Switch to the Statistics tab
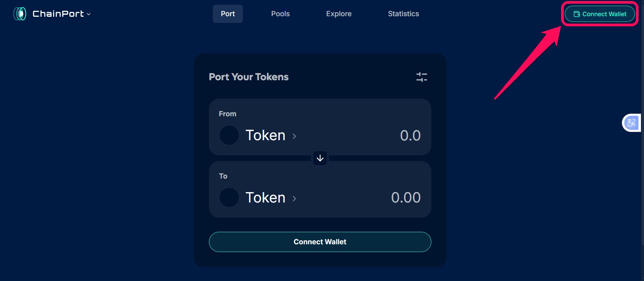This screenshot has width=644, height=281. coord(403,14)
